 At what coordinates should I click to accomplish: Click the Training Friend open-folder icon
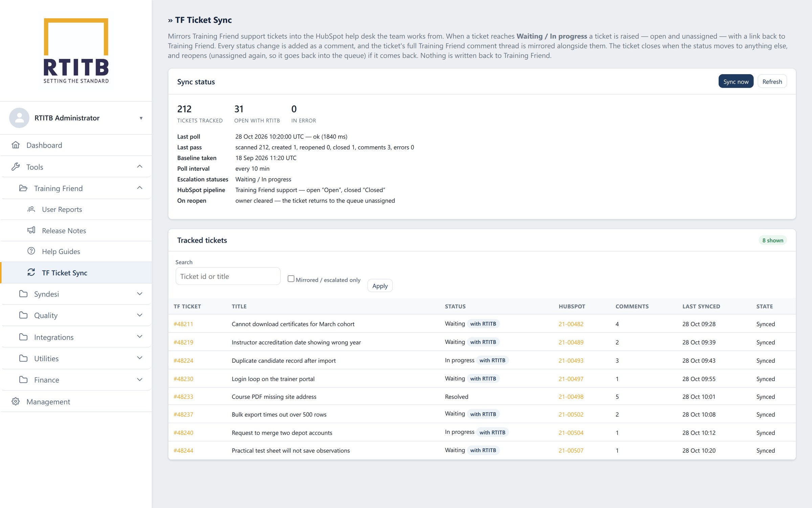[23, 188]
